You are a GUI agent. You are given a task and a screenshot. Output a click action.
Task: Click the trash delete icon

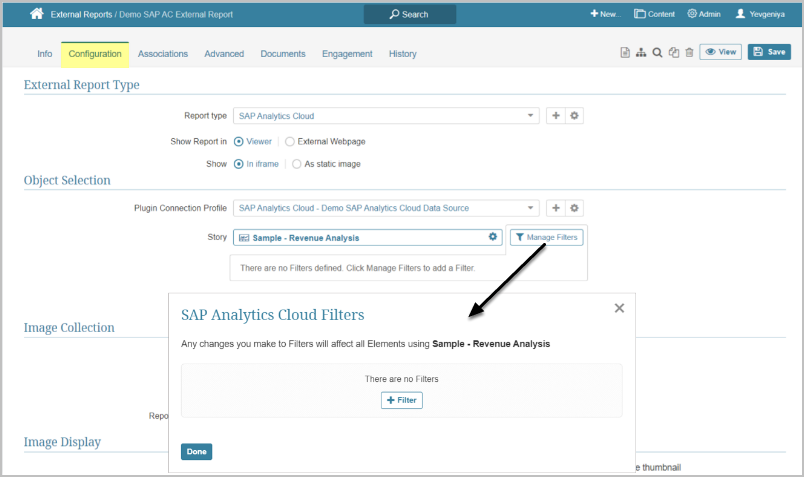[689, 53]
